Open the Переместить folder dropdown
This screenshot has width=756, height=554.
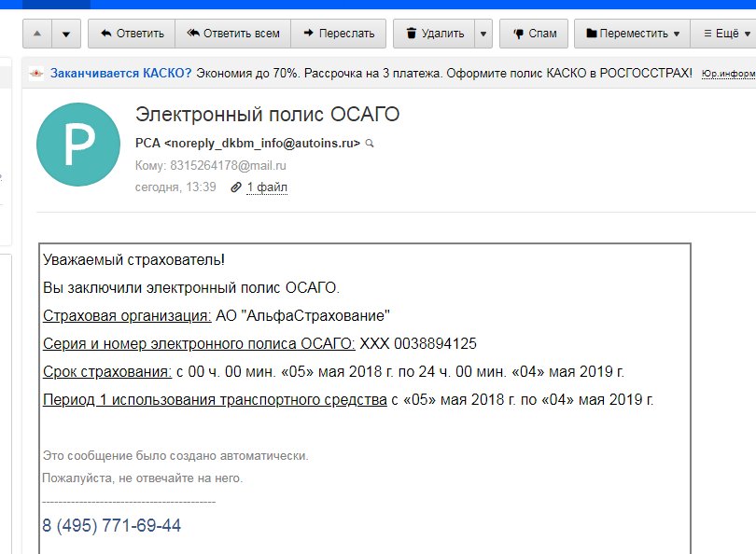633,34
